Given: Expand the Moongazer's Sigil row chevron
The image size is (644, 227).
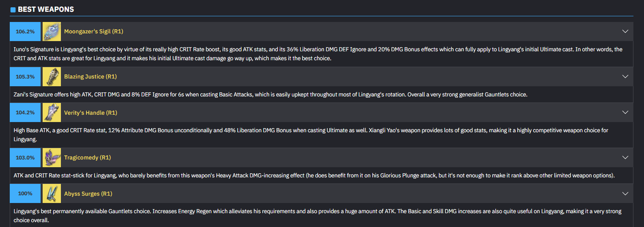Looking at the screenshot, I should click(625, 31).
